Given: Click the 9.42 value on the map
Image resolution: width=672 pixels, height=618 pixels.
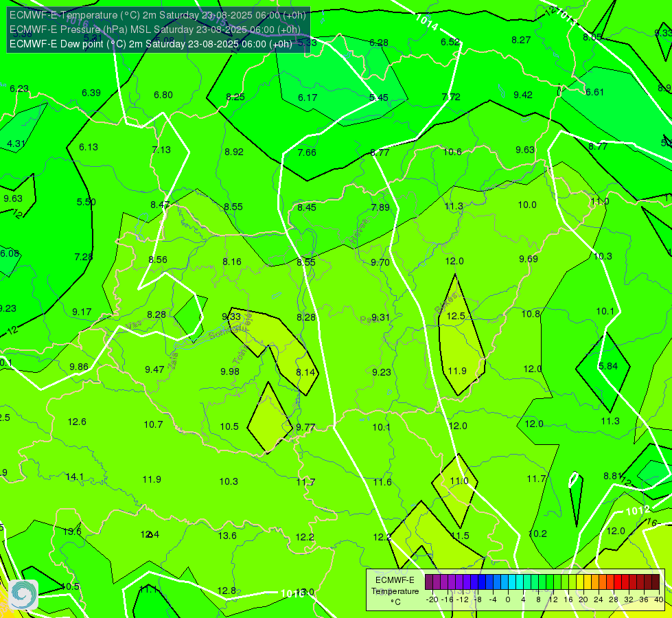Looking at the screenshot, I should coord(523,95).
